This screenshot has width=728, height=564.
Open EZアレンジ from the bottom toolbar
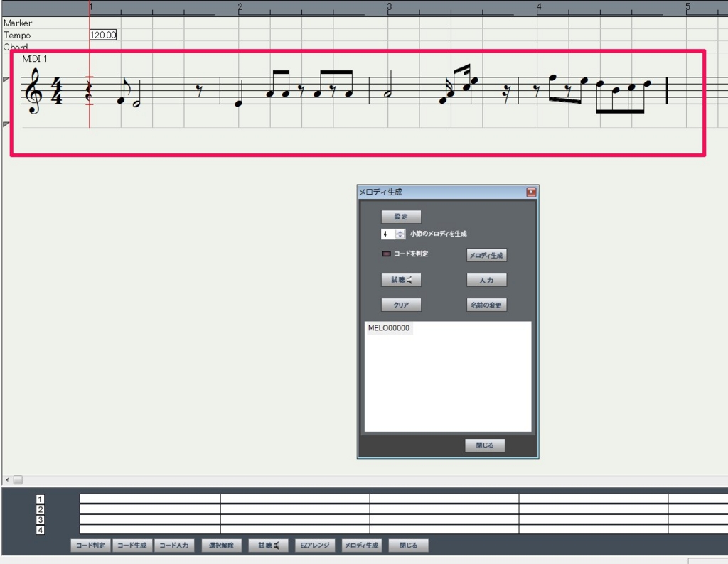[315, 546]
